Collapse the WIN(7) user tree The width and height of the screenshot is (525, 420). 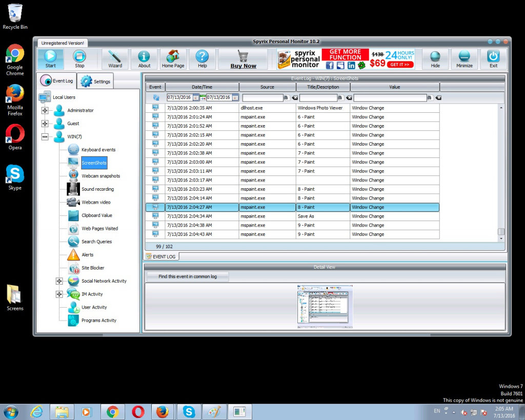click(x=45, y=136)
